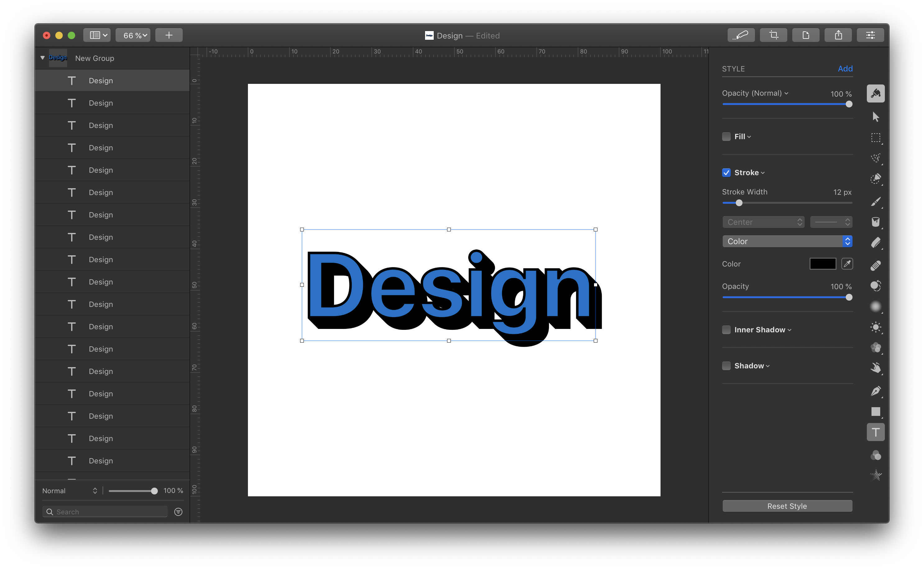Select the Erase tool

click(876, 243)
